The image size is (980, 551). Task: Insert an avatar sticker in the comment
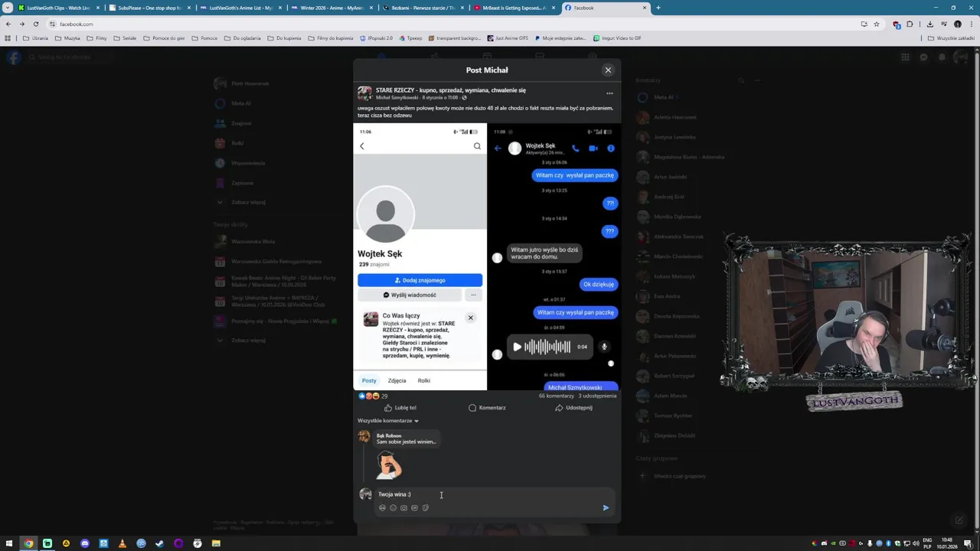382,507
